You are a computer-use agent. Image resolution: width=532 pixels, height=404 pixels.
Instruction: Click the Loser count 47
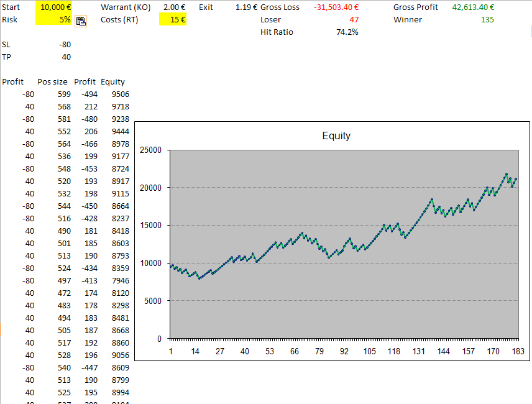(x=354, y=20)
